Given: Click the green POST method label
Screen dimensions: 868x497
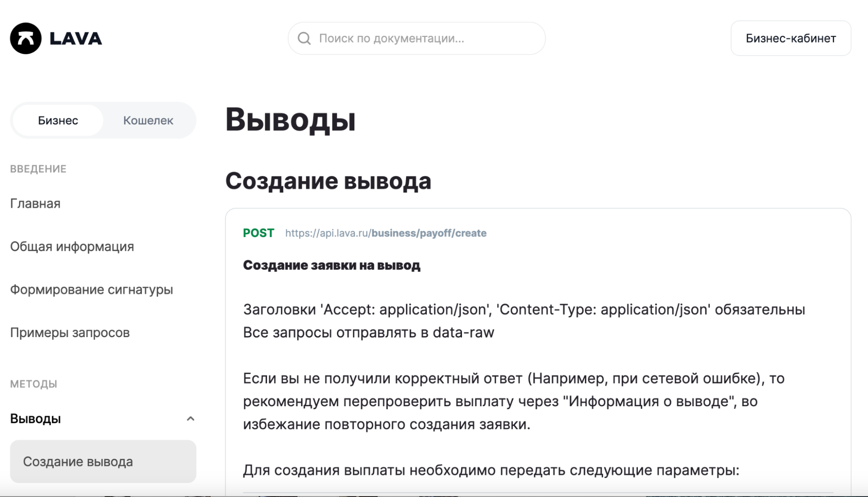Looking at the screenshot, I should [258, 233].
